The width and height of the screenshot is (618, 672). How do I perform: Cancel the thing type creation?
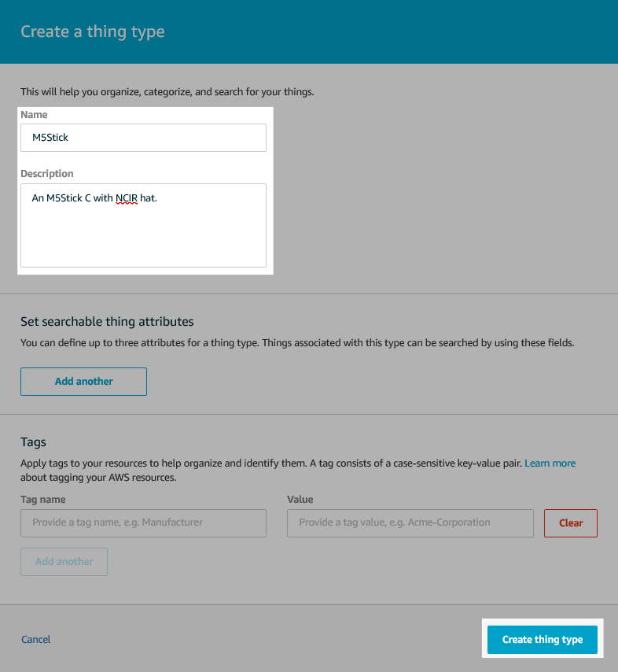(35, 639)
